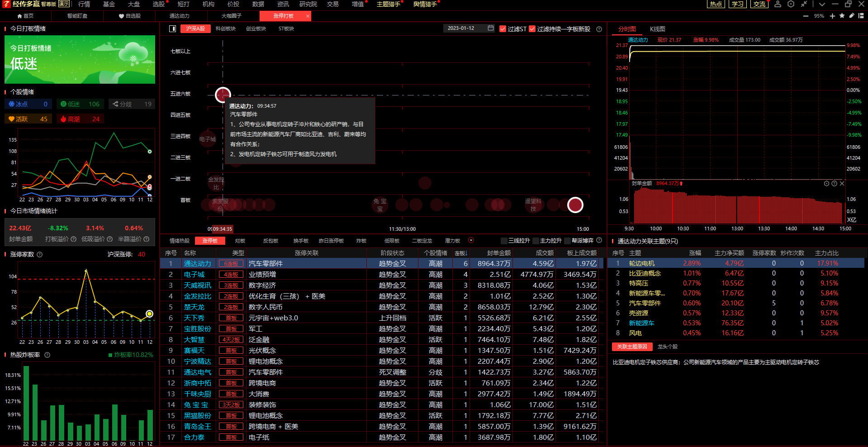Click the 学习 button
The width and height of the screenshot is (868, 447).
[x=738, y=4]
